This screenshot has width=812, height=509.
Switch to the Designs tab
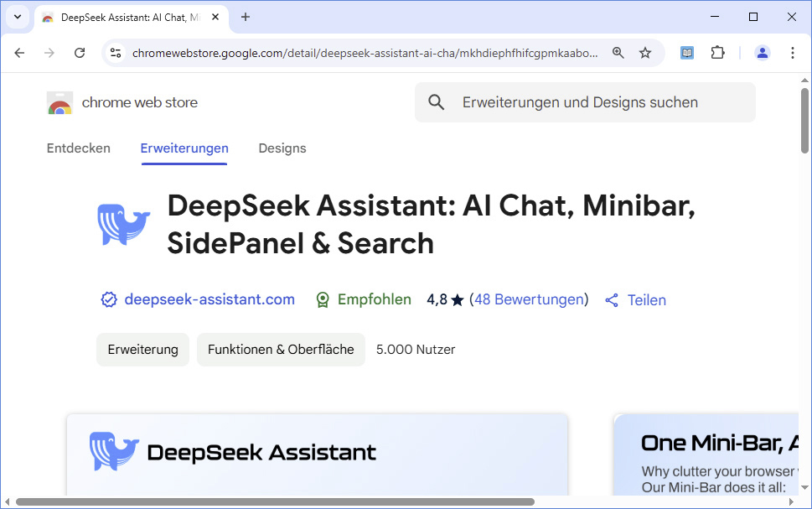pyautogui.click(x=282, y=148)
